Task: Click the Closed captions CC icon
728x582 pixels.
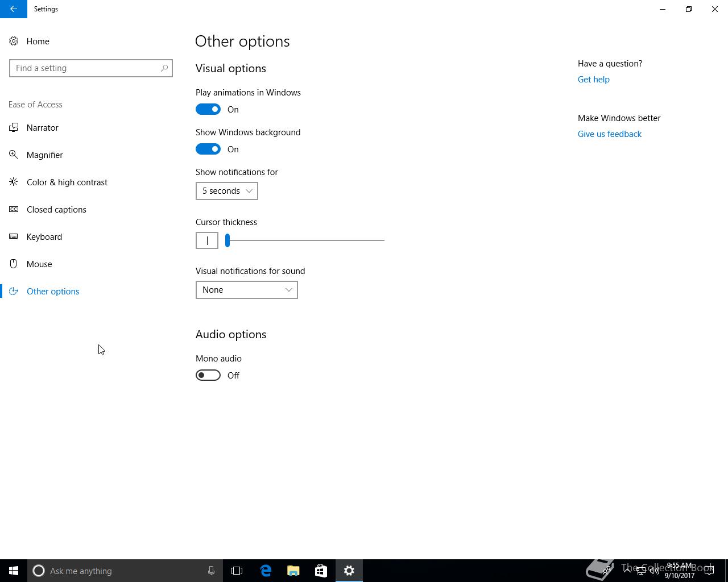Action: point(14,210)
